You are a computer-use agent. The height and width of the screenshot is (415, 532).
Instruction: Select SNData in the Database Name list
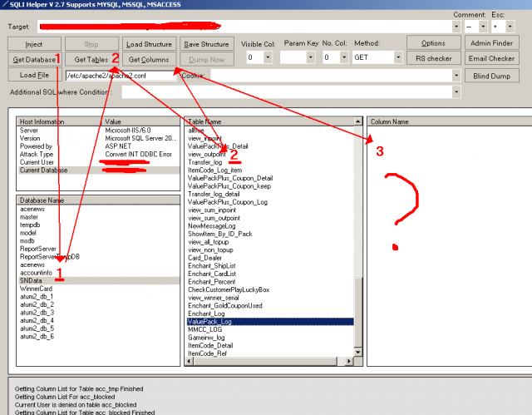click(33, 280)
